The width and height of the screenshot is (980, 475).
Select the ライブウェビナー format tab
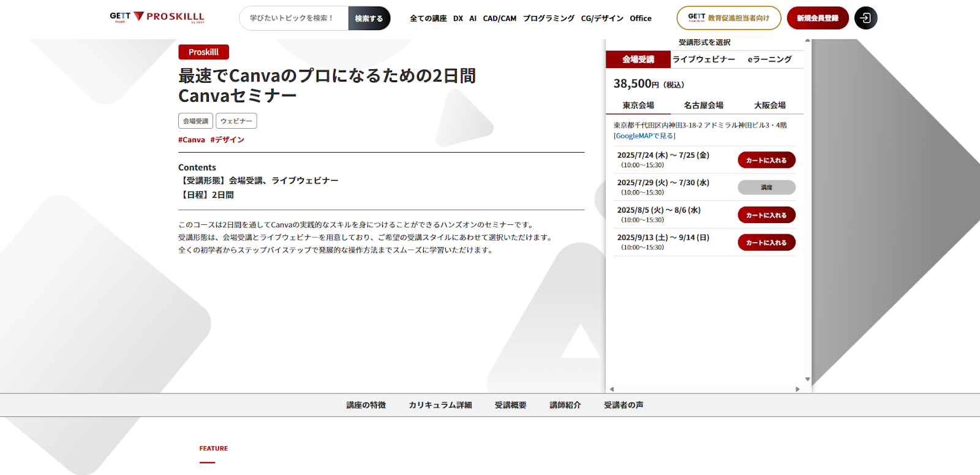[x=704, y=59]
